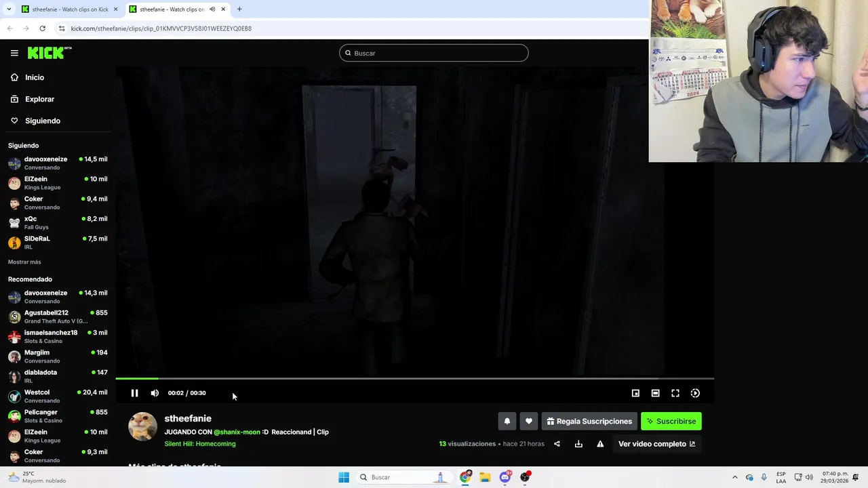
Task: Open Silent Hill: Homecoming category link
Action: [200, 444]
